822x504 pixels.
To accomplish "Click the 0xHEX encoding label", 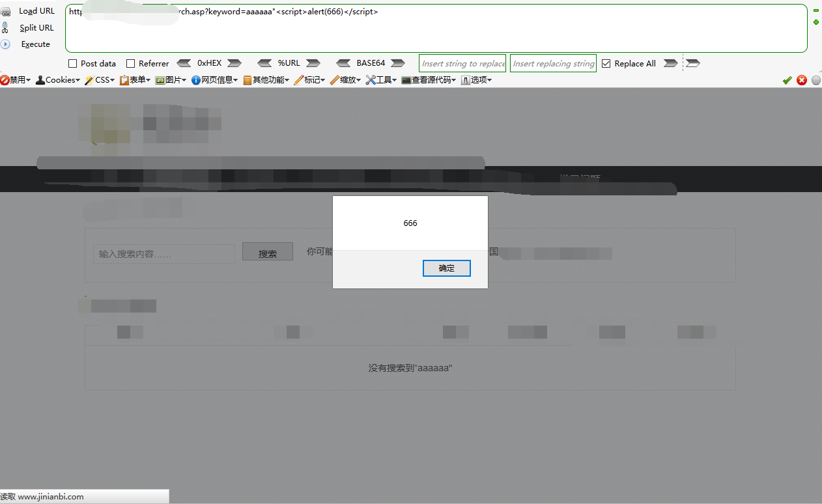I will tap(210, 63).
